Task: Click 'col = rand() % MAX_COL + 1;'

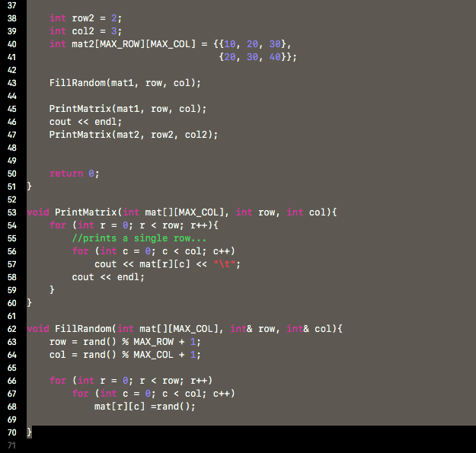Action: 125,355
